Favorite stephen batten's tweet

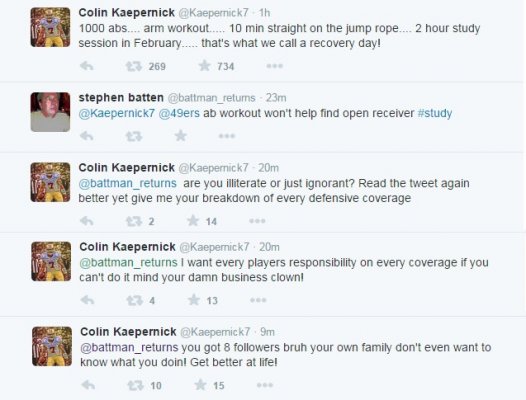[x=180, y=136]
